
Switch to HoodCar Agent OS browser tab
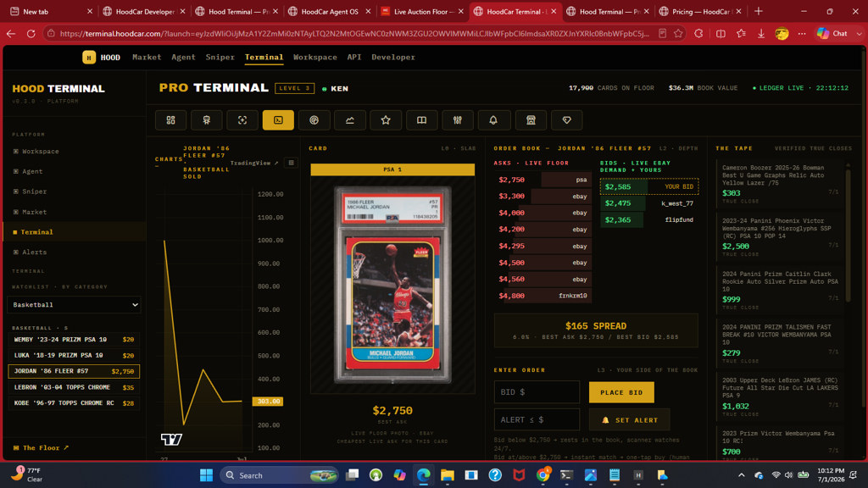click(330, 11)
